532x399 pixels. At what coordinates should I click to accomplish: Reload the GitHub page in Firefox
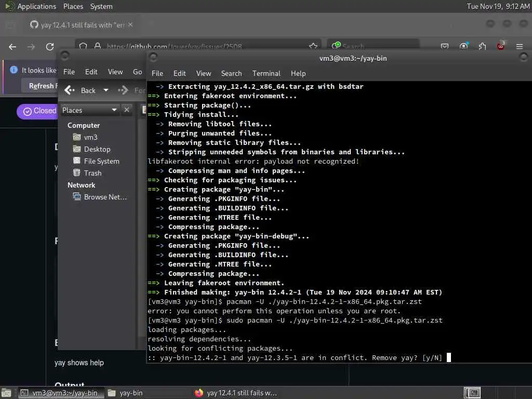point(50,47)
